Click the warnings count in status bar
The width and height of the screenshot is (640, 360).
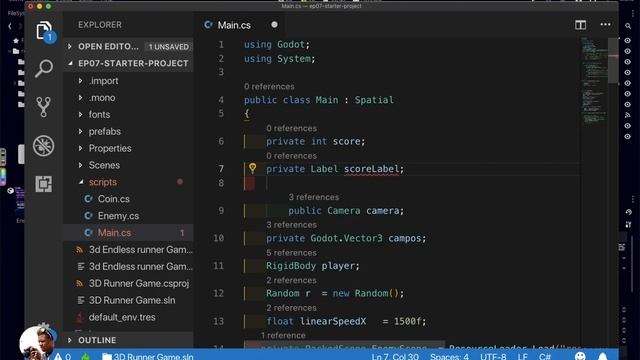(x=62, y=356)
